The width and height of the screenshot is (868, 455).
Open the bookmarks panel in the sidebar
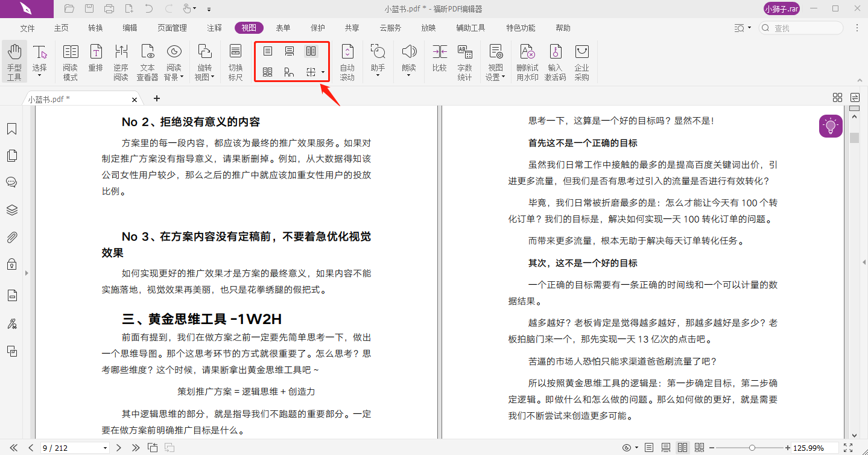[12, 129]
